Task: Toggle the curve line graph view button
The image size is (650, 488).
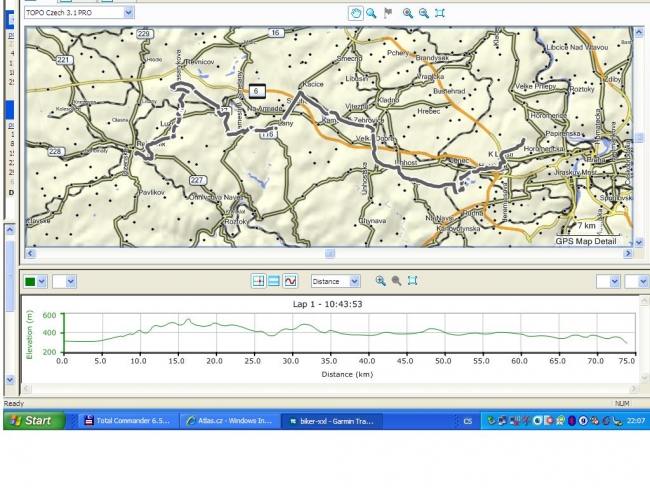Action: tap(290, 282)
